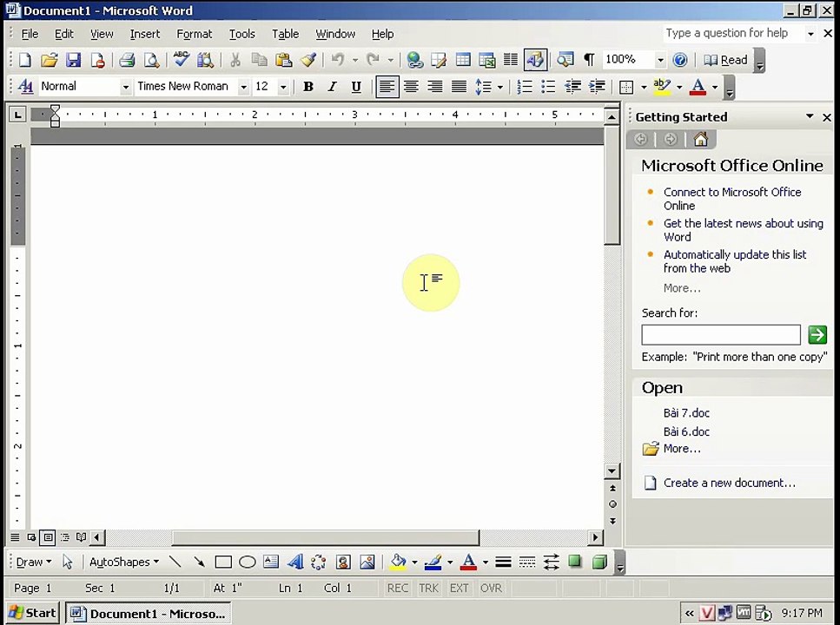Toggle the Drawing toolbar button

click(535, 60)
